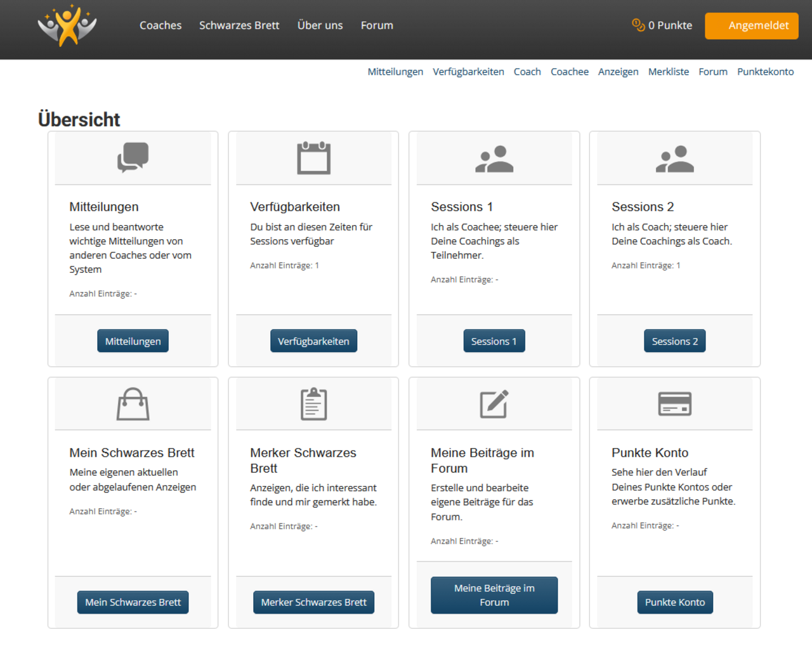Viewport: 812px width, 651px height.
Task: Open Schwarzes Brett in top navigation
Action: tap(239, 25)
